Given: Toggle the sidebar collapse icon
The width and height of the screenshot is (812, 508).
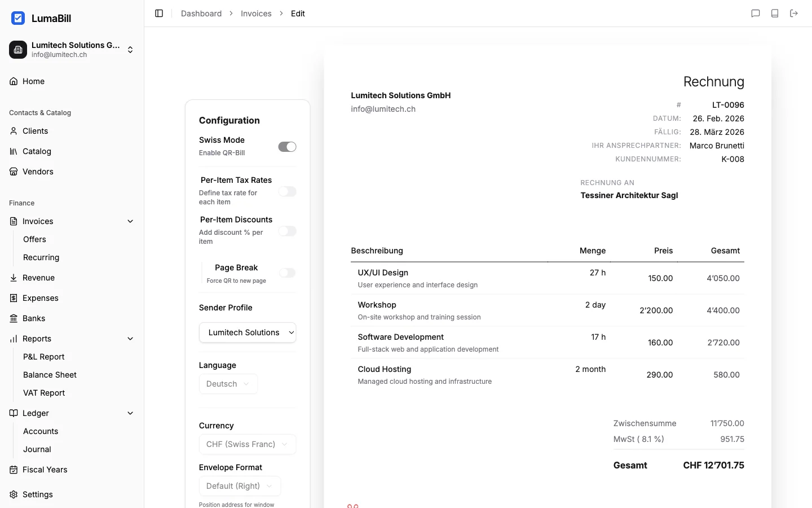Looking at the screenshot, I should pyautogui.click(x=158, y=13).
